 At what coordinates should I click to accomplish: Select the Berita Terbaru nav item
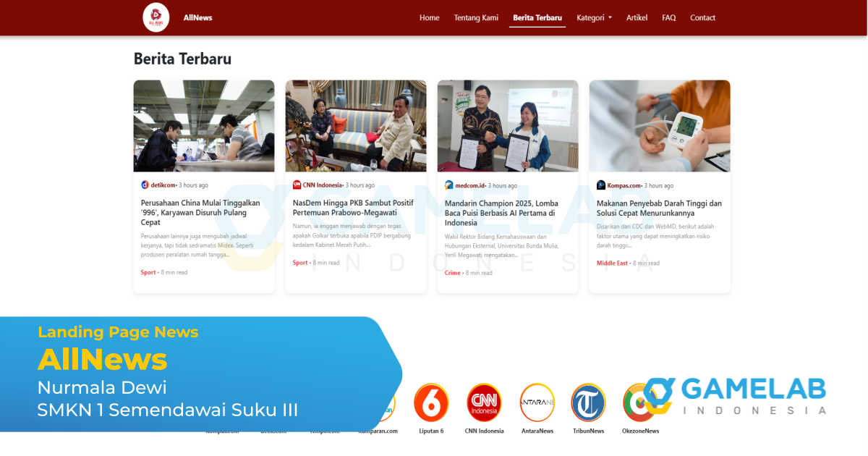(537, 17)
